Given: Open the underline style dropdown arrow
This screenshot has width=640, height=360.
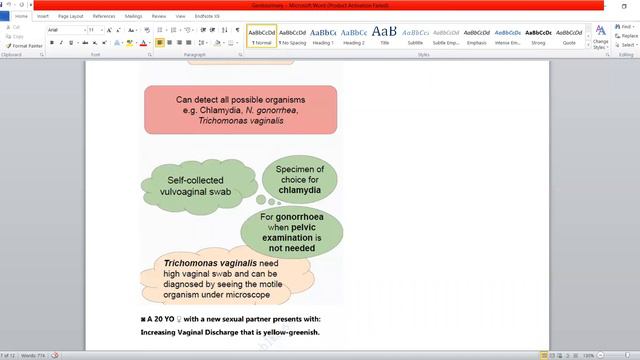Looking at the screenshot, I should click(77, 42).
